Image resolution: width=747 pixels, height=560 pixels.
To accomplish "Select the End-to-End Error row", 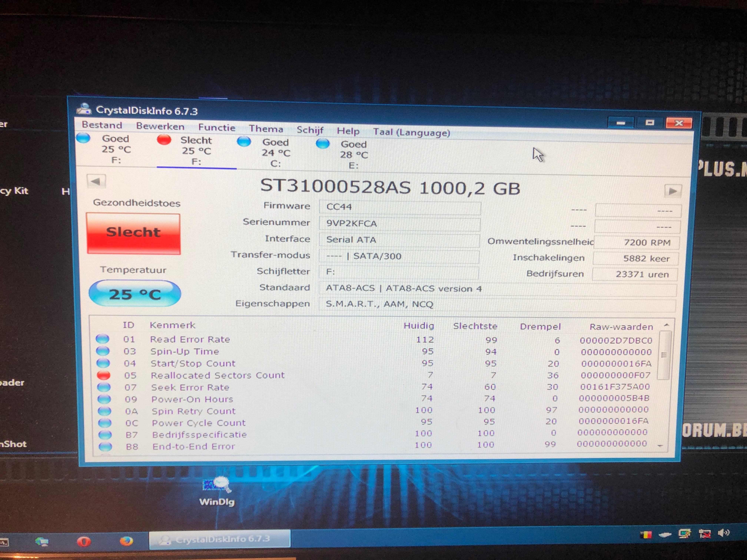I will pos(373,446).
